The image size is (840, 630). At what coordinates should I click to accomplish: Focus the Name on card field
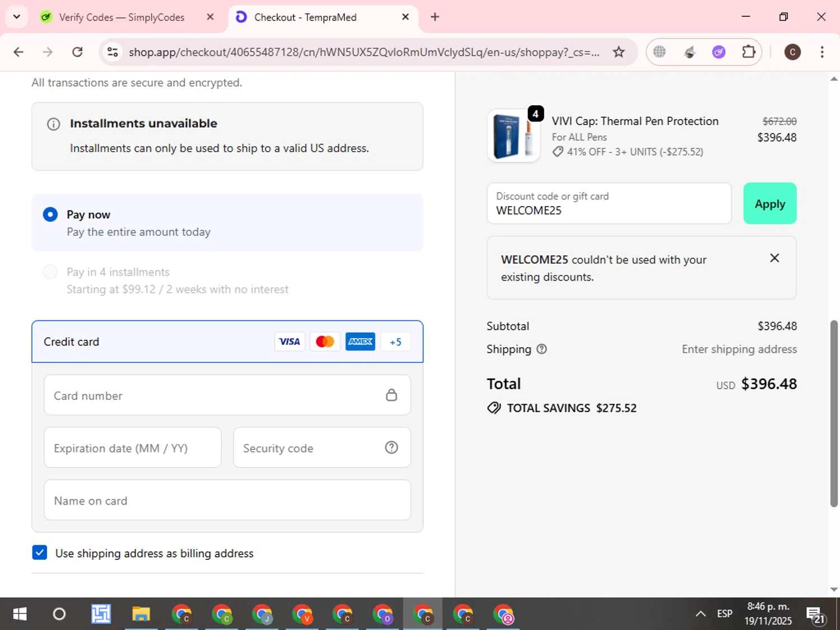click(227, 500)
